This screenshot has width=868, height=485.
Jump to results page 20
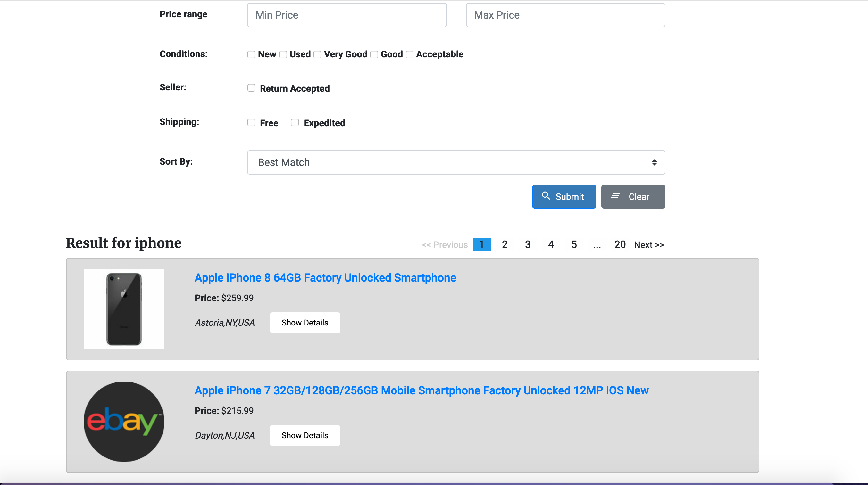coord(620,244)
